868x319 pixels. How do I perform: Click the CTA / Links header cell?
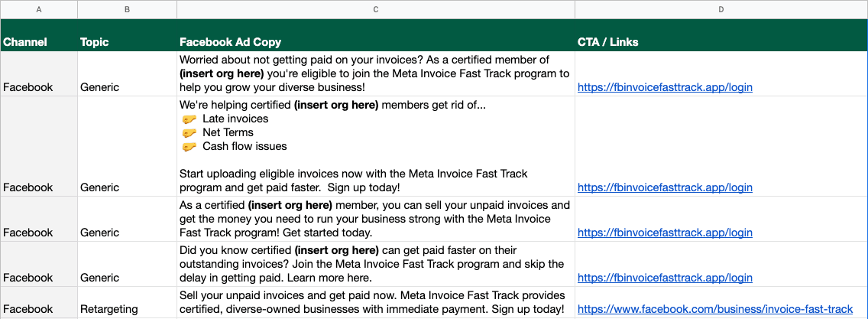pos(721,35)
